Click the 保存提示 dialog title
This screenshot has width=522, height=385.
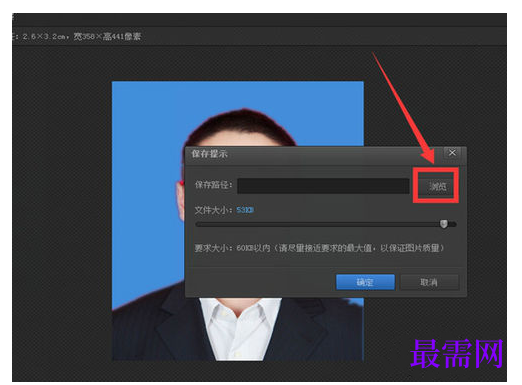point(209,154)
